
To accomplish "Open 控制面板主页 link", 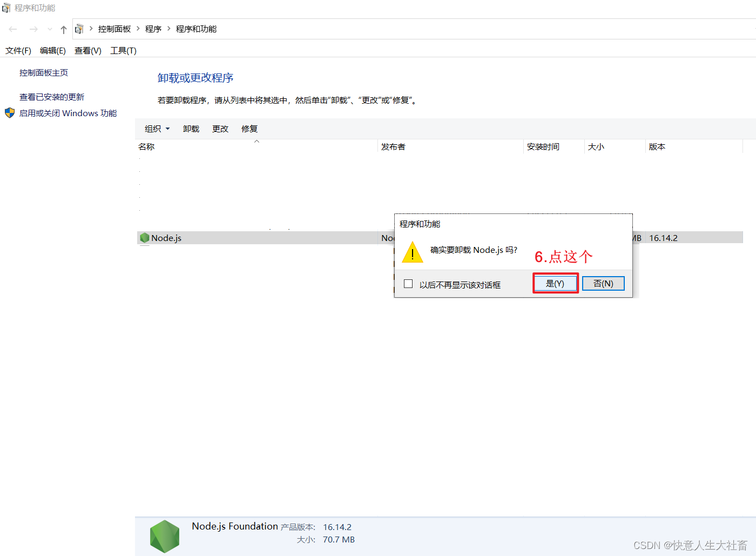I will click(44, 72).
